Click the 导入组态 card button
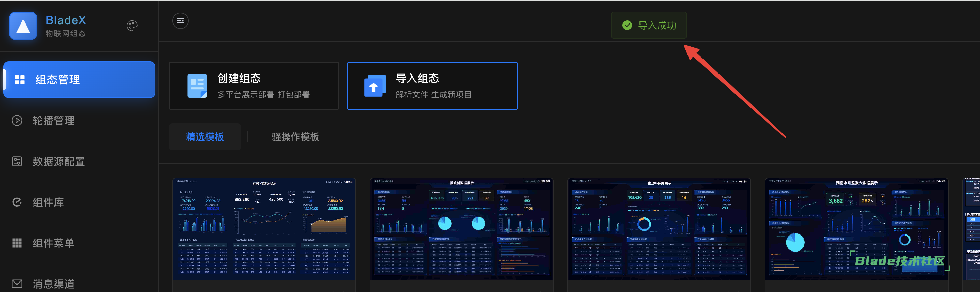The width and height of the screenshot is (980, 292). 432,86
